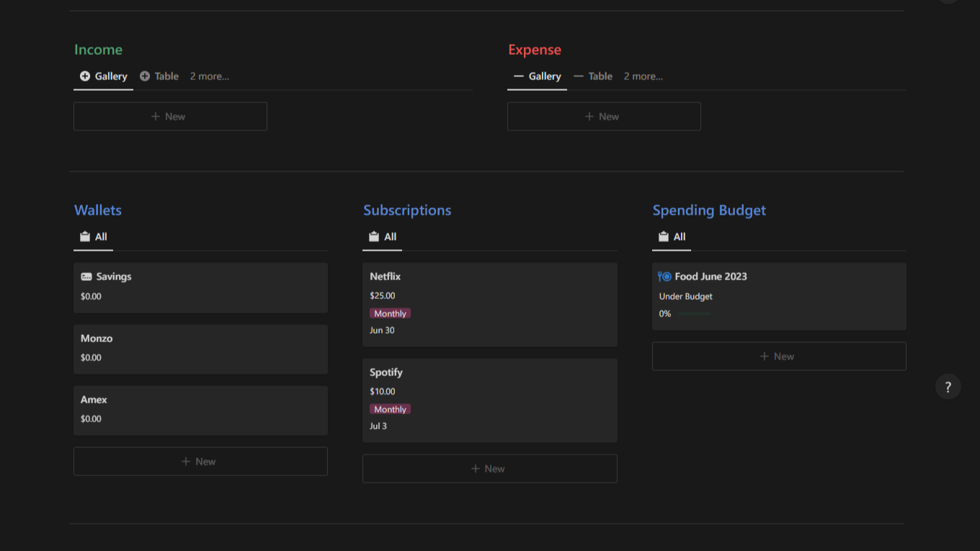
Task: Click the Food June 2023 fork icon
Action: coord(665,277)
